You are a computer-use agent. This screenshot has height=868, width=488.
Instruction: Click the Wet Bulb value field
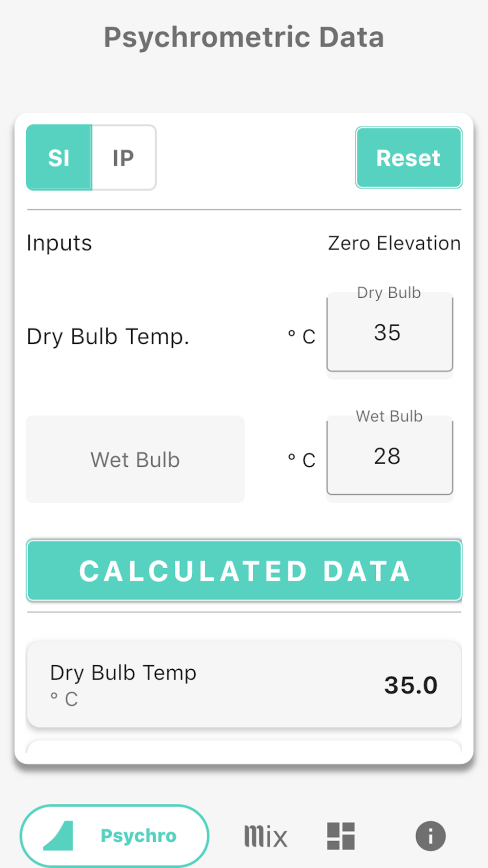coord(389,457)
